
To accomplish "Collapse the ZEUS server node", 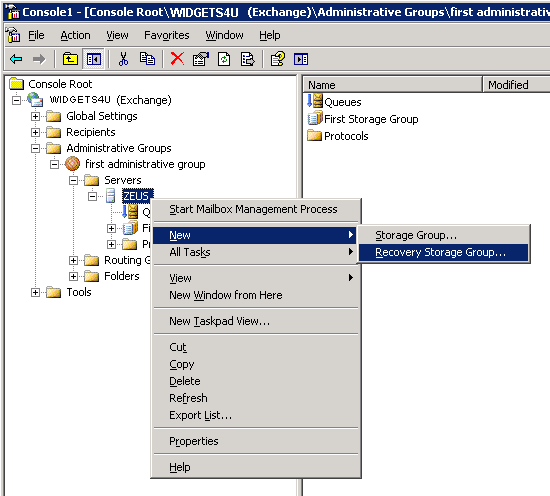I will pyautogui.click(x=92, y=196).
